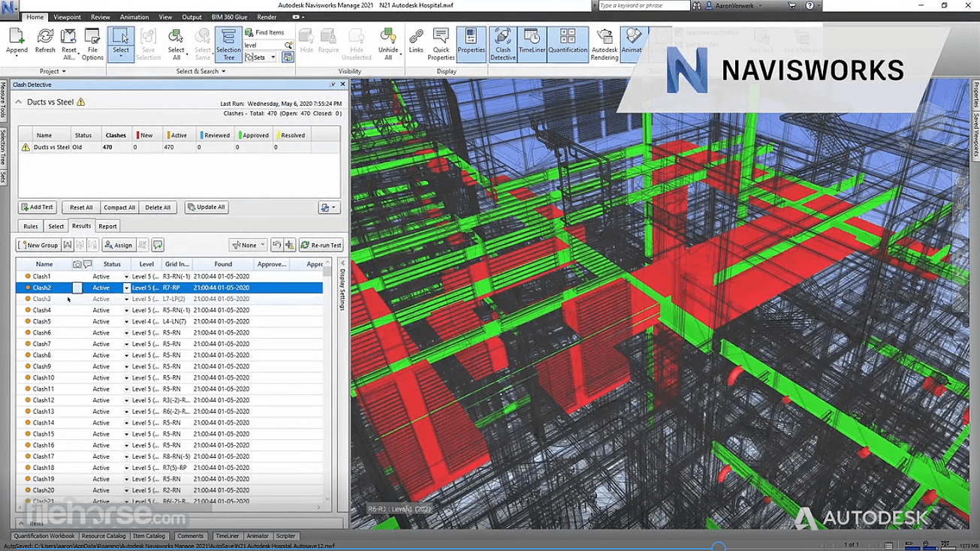Open File Options
The image size is (980, 551).
tap(92, 44)
